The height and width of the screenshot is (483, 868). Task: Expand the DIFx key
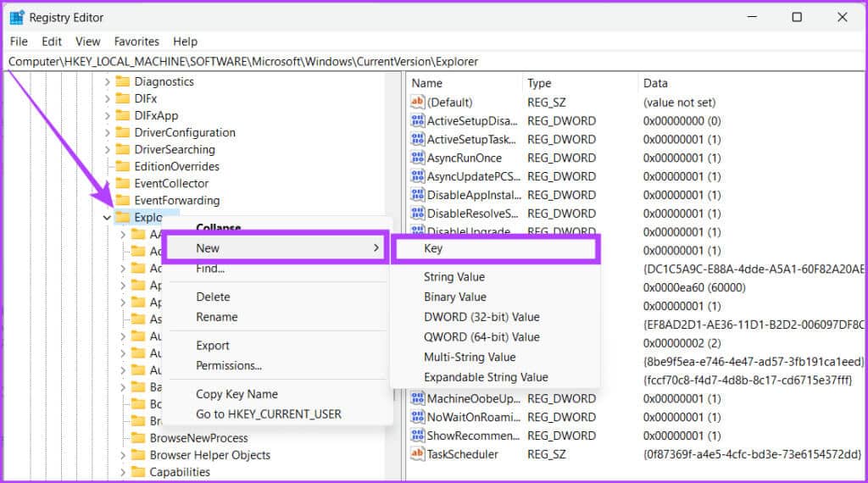pyautogui.click(x=108, y=99)
